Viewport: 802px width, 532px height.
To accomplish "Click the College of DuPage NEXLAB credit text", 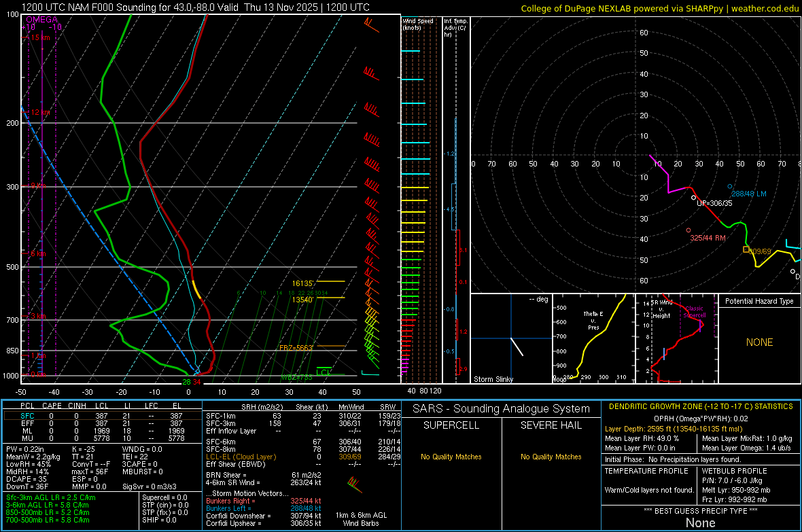I will [x=659, y=8].
